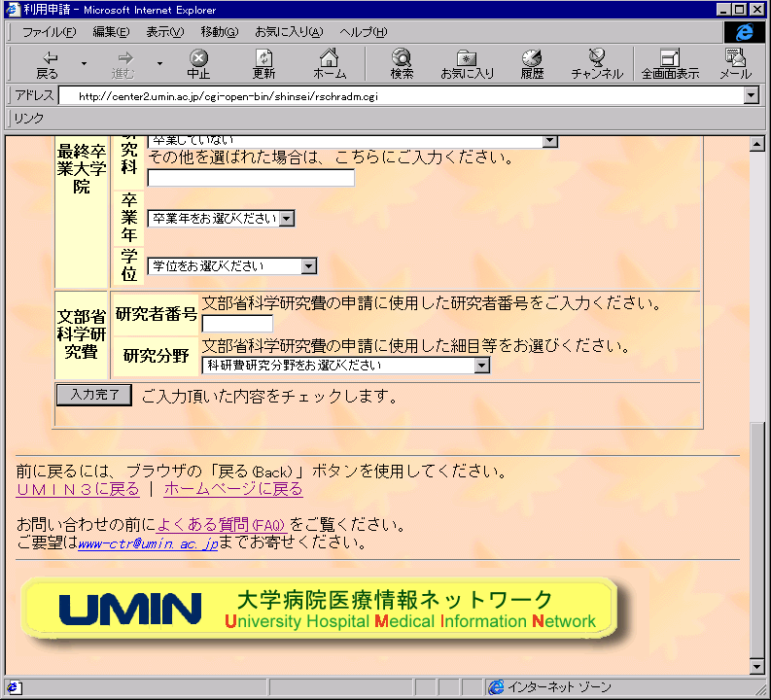Open the degree (学位) selection dropdown
Viewport: 771px width, 700px height.
(x=308, y=266)
